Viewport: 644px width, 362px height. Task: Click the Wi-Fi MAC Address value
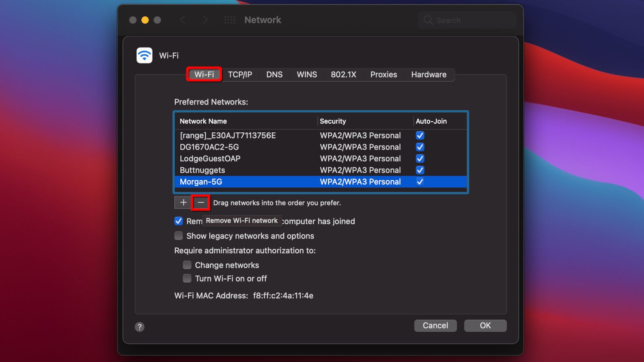click(283, 296)
